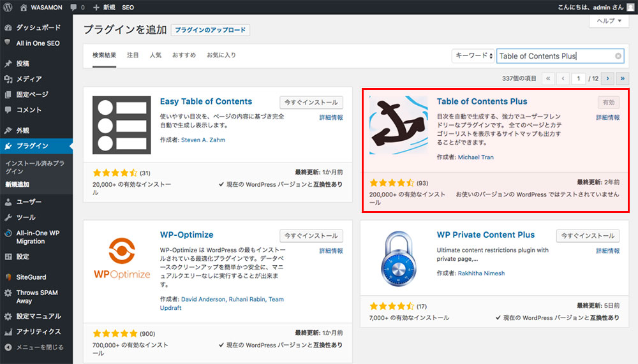Open the 新規 add-new menu
Viewport: 638px width, 364px height.
pos(104,7)
